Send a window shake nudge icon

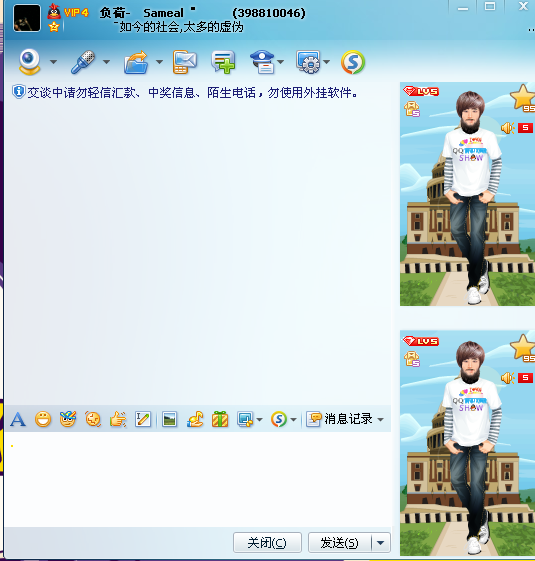[x=93, y=419]
